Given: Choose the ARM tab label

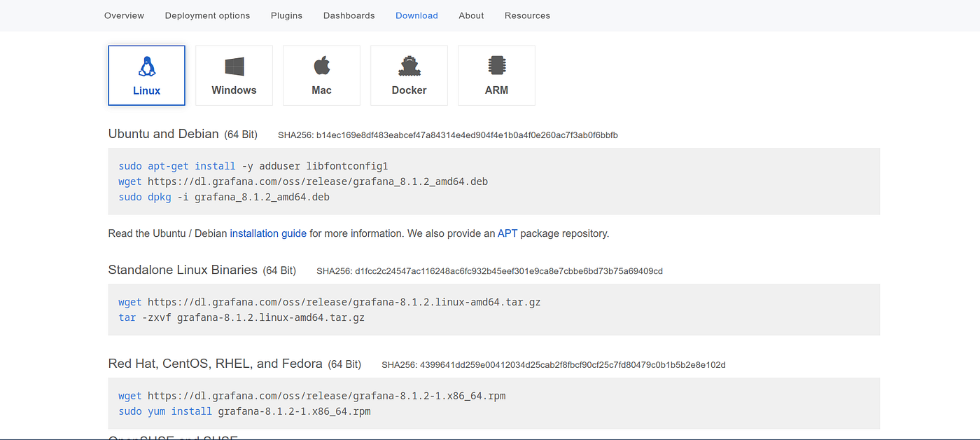Looking at the screenshot, I should click(x=496, y=90).
